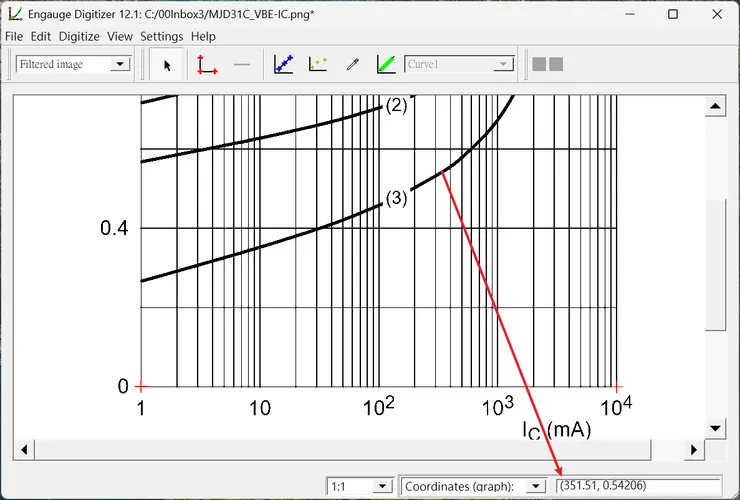Image resolution: width=740 pixels, height=500 pixels.
Task: Click the horizontal scrollbar thumb
Action: click(343, 449)
